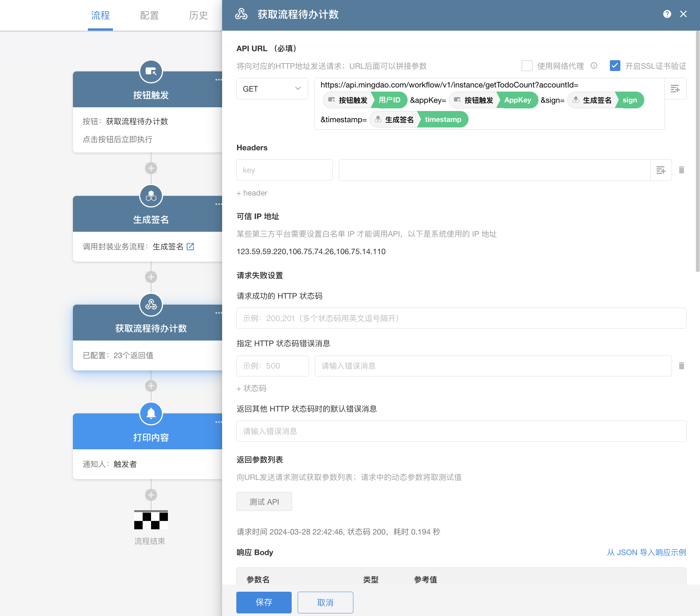This screenshot has width=700, height=616.
Task: Open more options on 生成签名 node
Action: pos(218,204)
